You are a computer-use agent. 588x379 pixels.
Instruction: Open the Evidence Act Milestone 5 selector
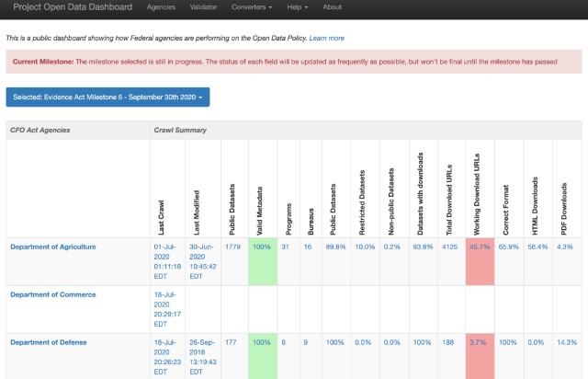107,97
